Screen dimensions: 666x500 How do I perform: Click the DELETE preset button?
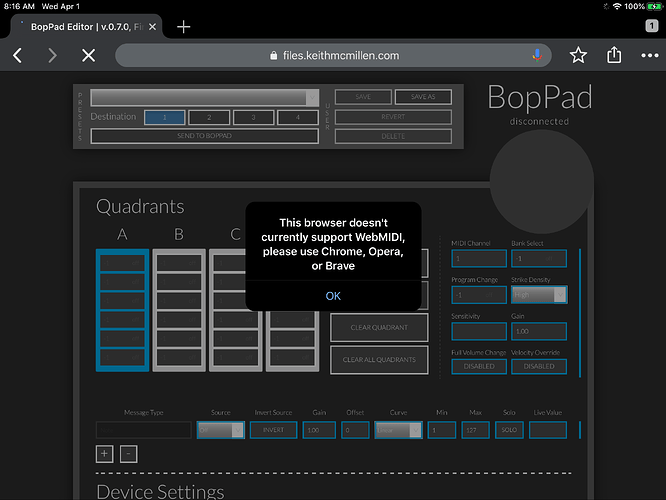click(x=393, y=136)
